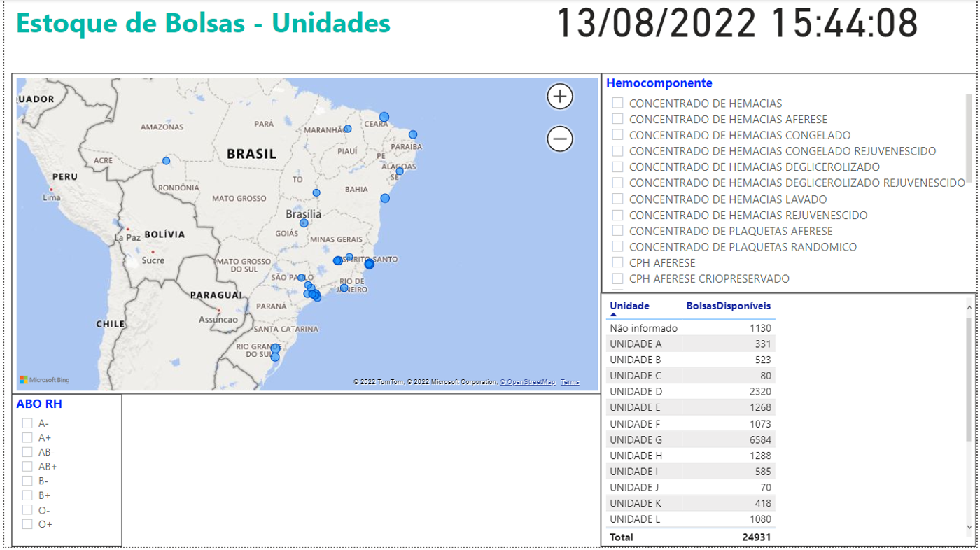Click the map zoom out control
980x550 pixels.
pyautogui.click(x=559, y=139)
